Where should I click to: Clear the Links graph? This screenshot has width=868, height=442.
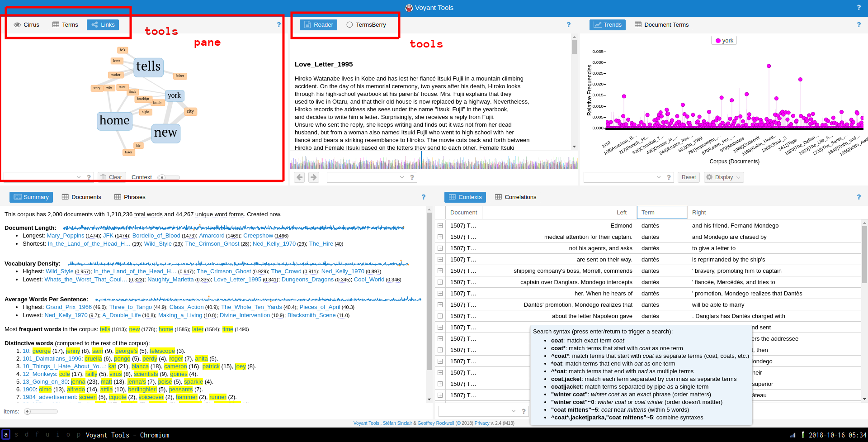pyautogui.click(x=111, y=177)
